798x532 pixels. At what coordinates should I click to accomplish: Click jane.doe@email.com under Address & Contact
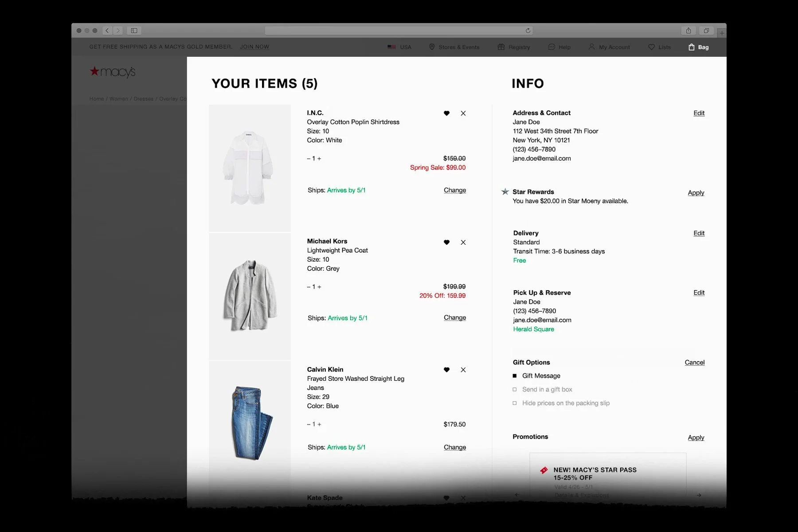click(x=542, y=158)
